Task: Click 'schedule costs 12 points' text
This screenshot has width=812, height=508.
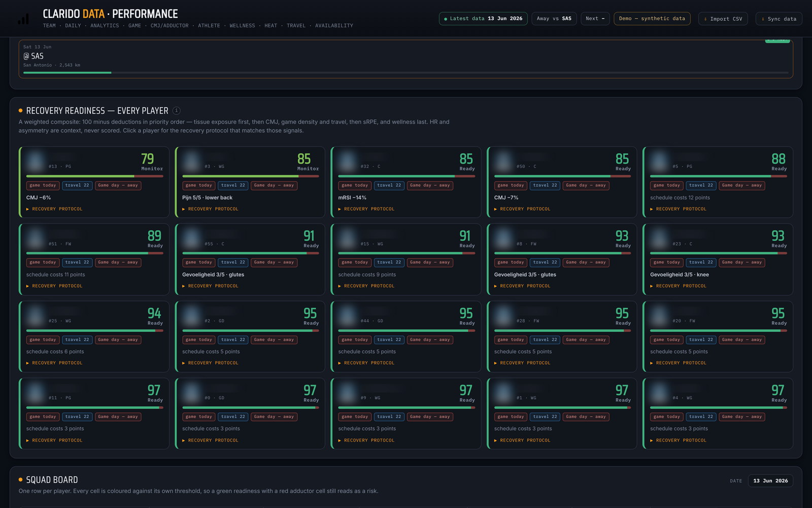Action: click(680, 198)
